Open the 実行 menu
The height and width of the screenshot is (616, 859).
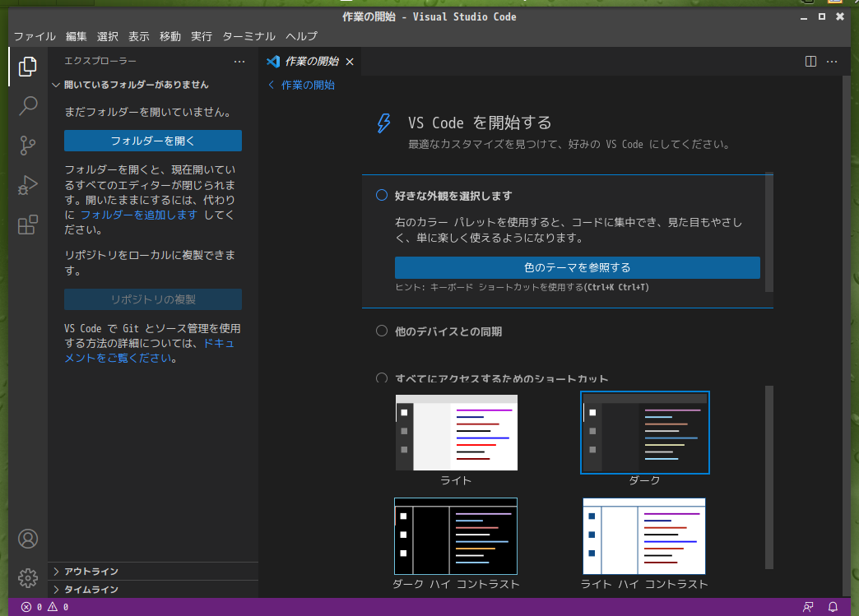pyautogui.click(x=201, y=36)
